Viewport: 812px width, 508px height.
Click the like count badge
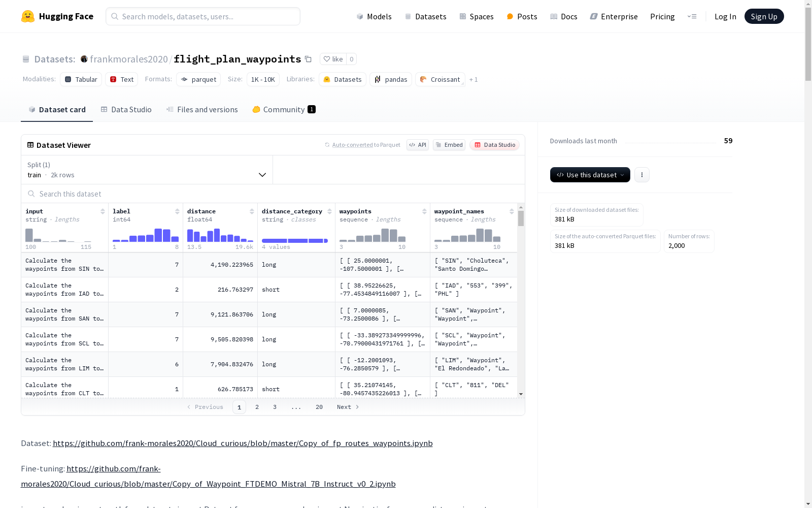[351, 59]
